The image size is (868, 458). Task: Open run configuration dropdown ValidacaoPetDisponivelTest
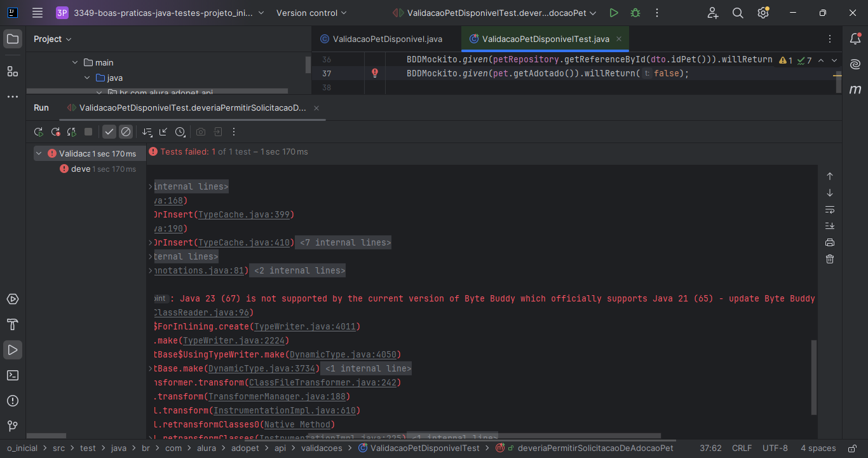click(x=494, y=13)
